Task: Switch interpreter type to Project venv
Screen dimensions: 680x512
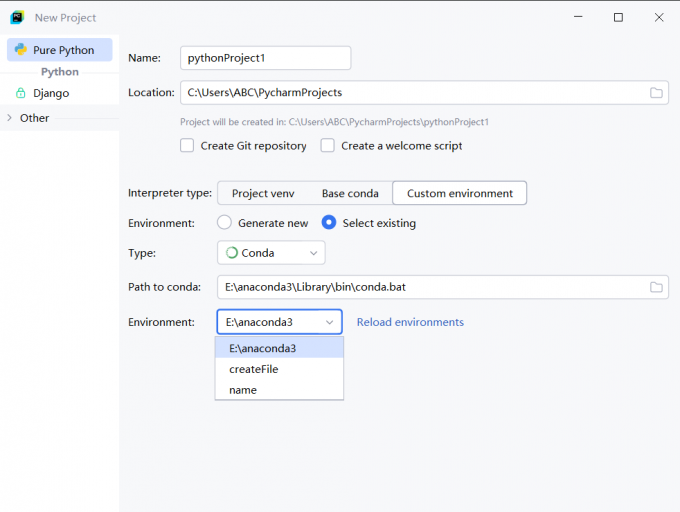Action: tap(263, 193)
